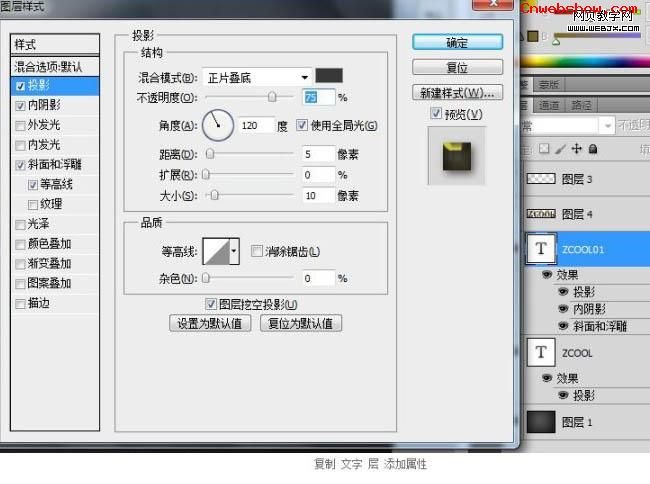Click the color spectrum ramp in color panel
Viewport: 650px width, 484px height.
click(x=585, y=61)
